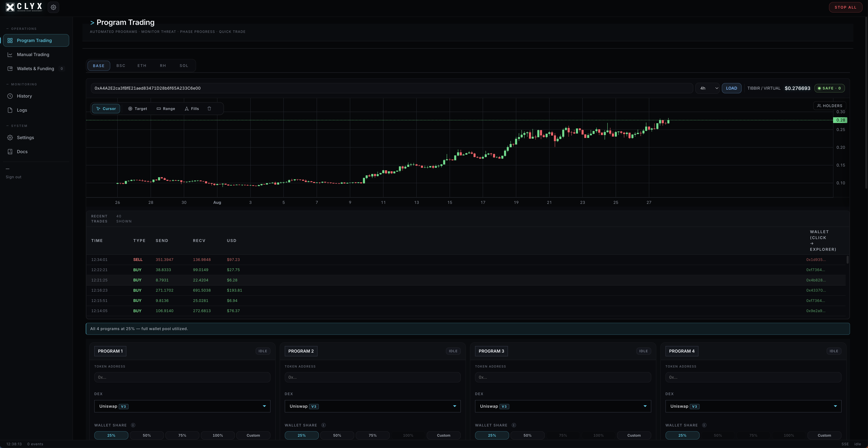Open wallet 0x1d935... in explorer

coord(816,260)
